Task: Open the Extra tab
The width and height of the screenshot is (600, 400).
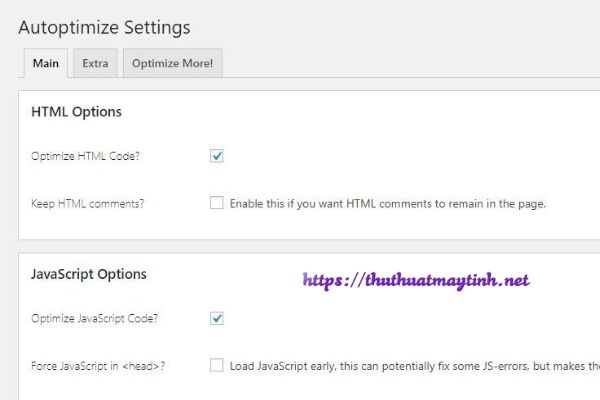Action: point(95,63)
